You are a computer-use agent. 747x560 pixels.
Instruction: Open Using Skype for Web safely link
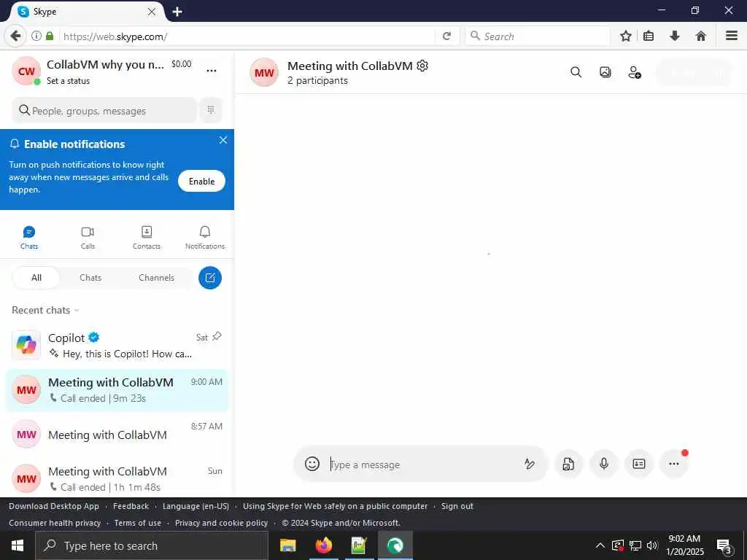tap(335, 506)
